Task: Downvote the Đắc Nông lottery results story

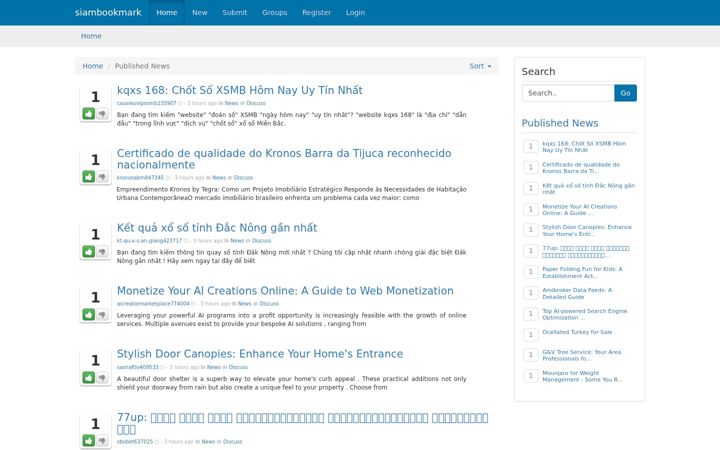Action: pyautogui.click(x=102, y=252)
